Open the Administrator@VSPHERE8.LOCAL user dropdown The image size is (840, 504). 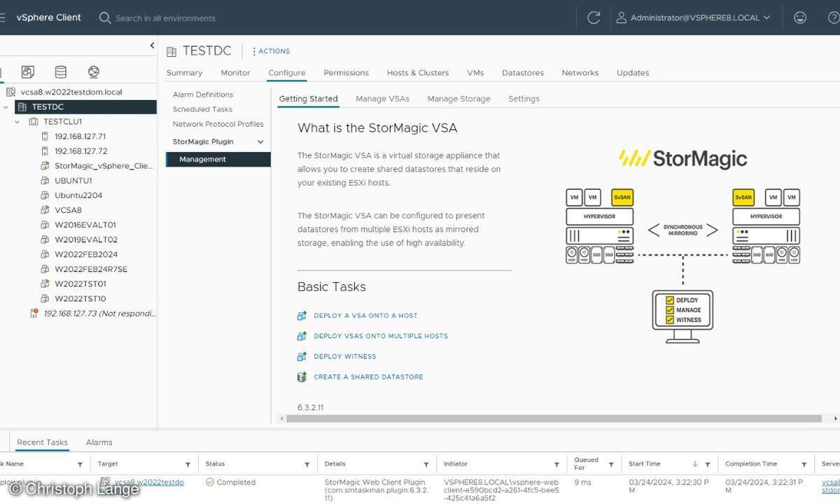pyautogui.click(x=693, y=17)
